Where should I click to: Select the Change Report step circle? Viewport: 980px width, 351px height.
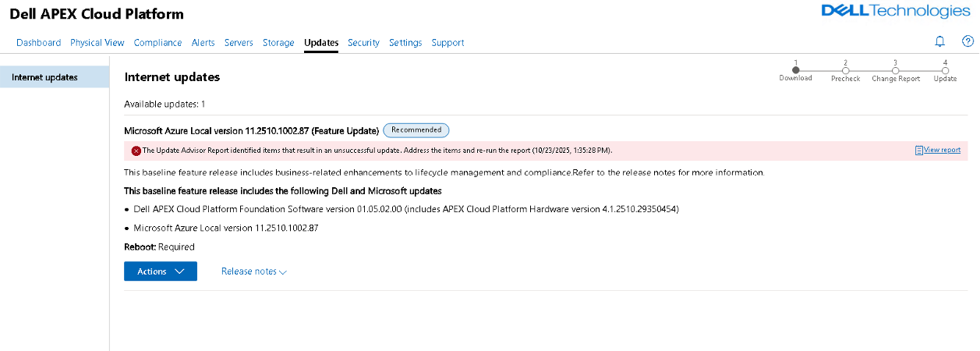(x=895, y=70)
